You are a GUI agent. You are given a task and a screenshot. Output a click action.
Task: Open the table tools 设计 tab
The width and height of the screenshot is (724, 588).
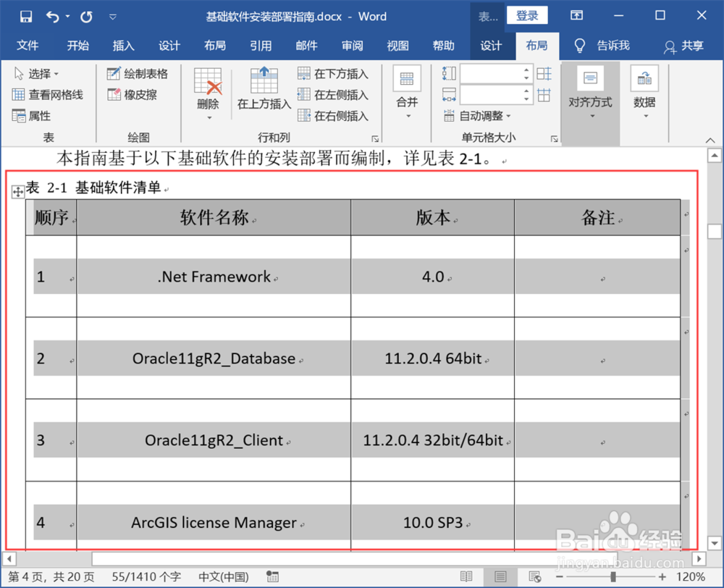(491, 46)
